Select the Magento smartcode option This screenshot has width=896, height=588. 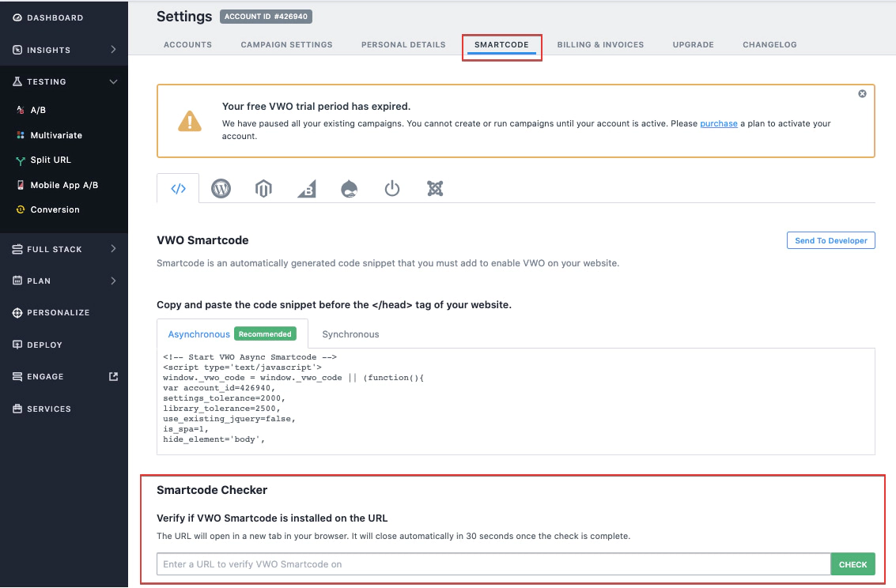[263, 188]
